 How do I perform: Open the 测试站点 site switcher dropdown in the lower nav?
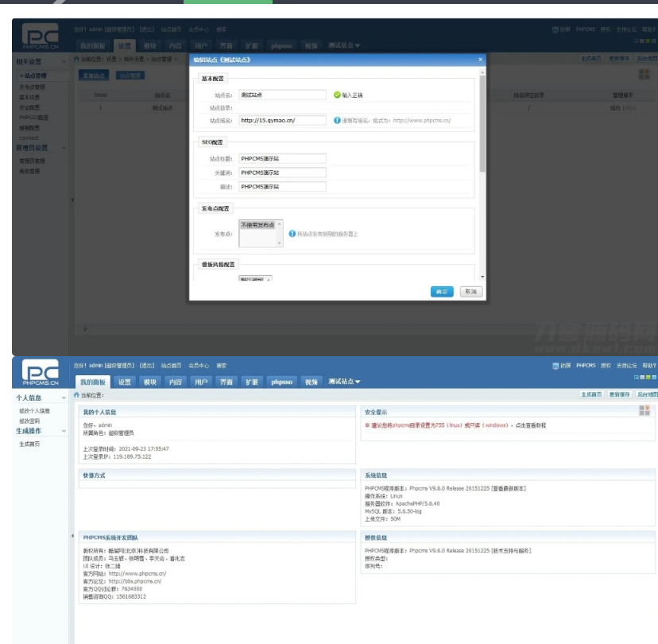pos(344,382)
